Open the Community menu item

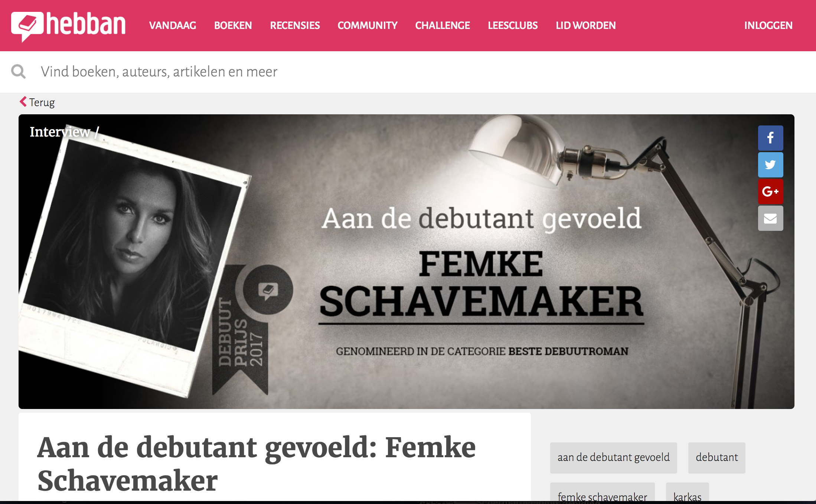[x=368, y=25]
